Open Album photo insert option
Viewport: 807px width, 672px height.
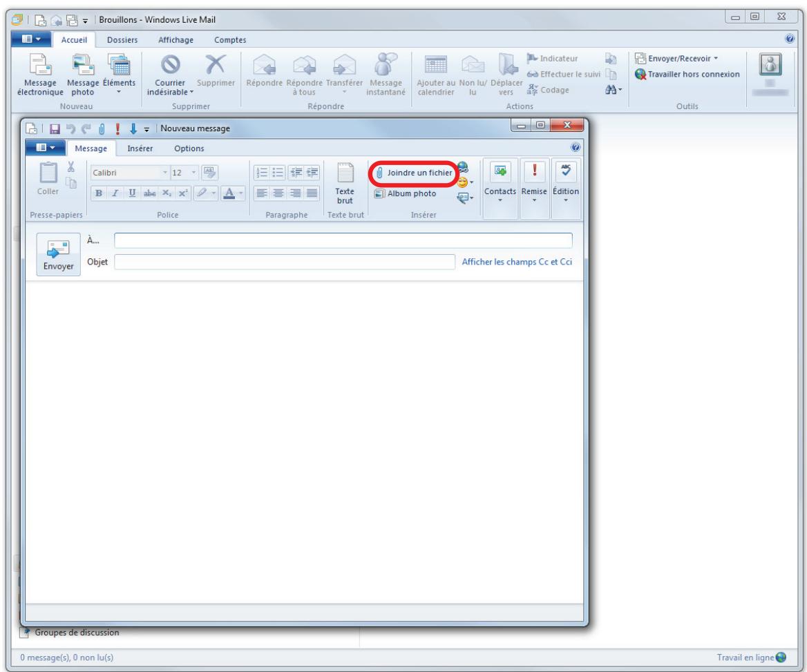[x=405, y=193]
